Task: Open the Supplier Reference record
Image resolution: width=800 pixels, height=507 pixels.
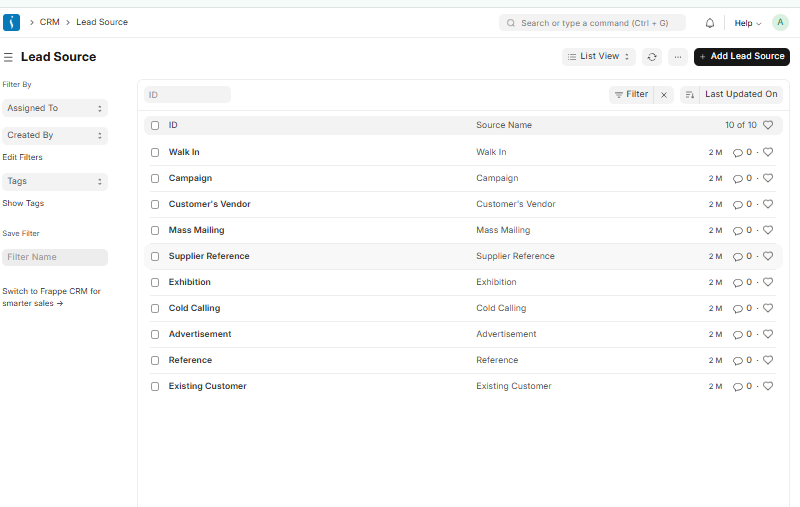Action: (x=209, y=256)
